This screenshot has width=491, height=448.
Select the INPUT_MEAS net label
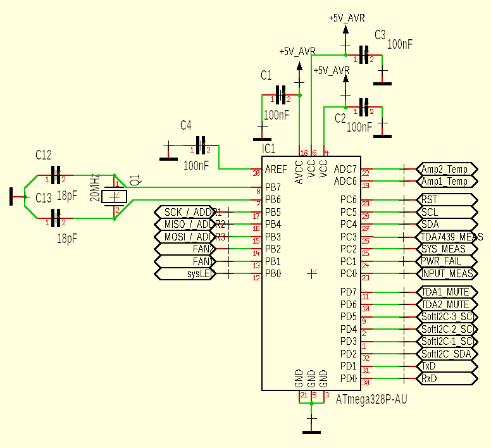point(447,273)
